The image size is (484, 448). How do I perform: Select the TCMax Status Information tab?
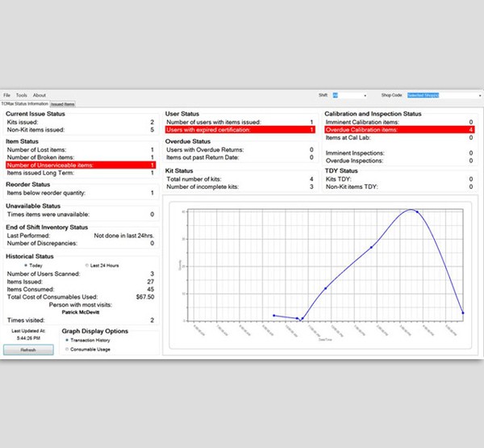(x=24, y=104)
